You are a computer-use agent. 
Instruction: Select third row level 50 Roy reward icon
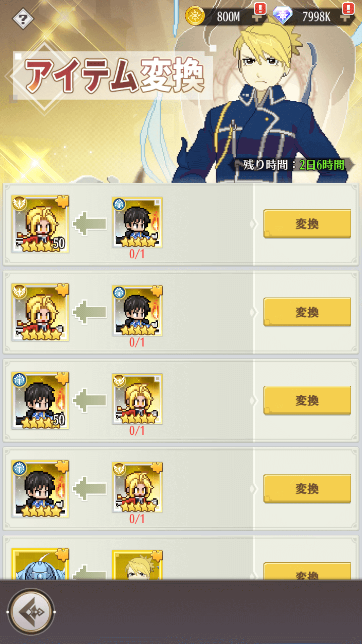point(40,400)
